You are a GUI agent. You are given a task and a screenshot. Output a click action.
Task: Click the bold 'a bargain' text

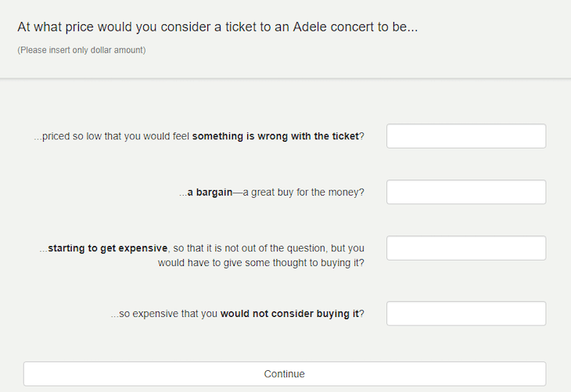click(x=210, y=192)
